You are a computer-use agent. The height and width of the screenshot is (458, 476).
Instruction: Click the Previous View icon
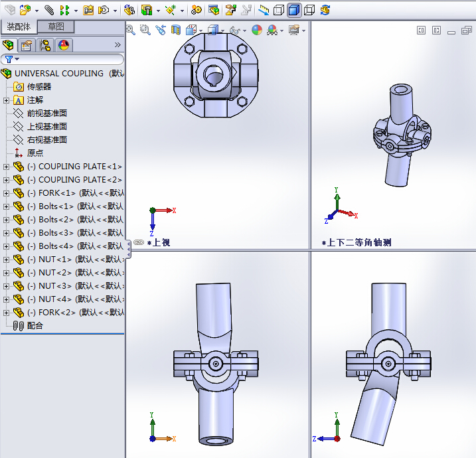[161, 30]
